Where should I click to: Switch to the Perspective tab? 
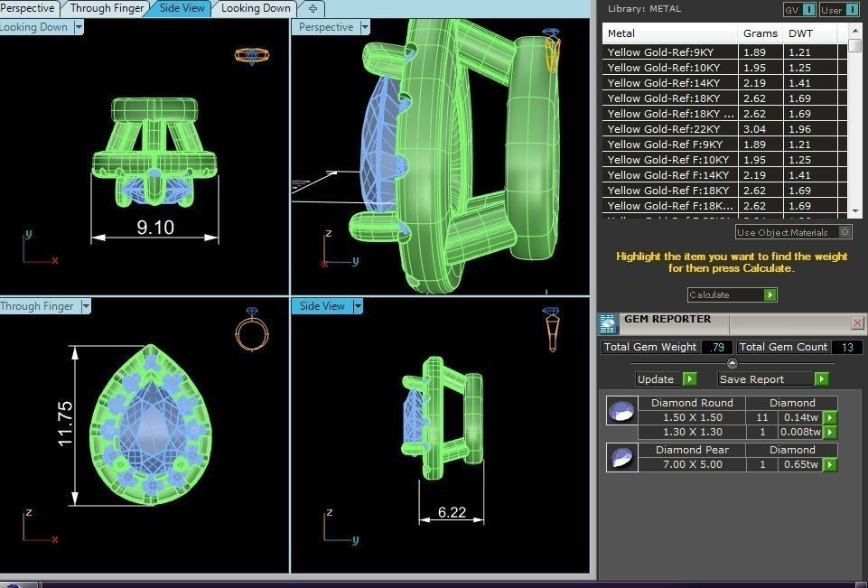coord(29,8)
